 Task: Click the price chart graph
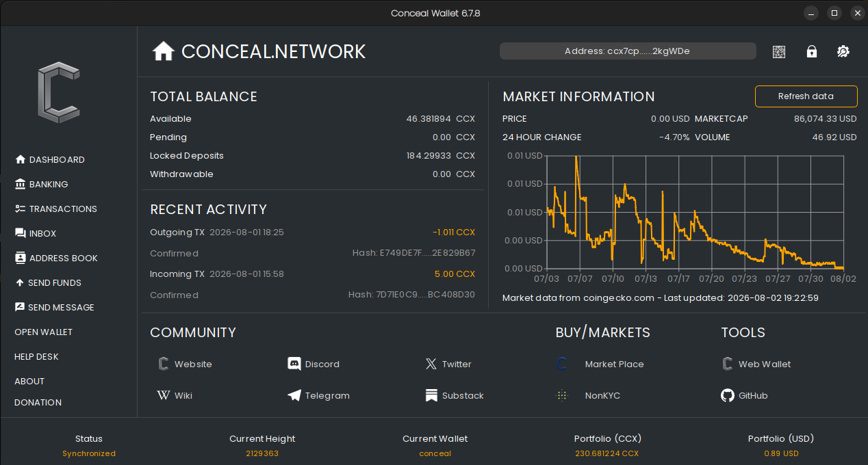(695, 212)
